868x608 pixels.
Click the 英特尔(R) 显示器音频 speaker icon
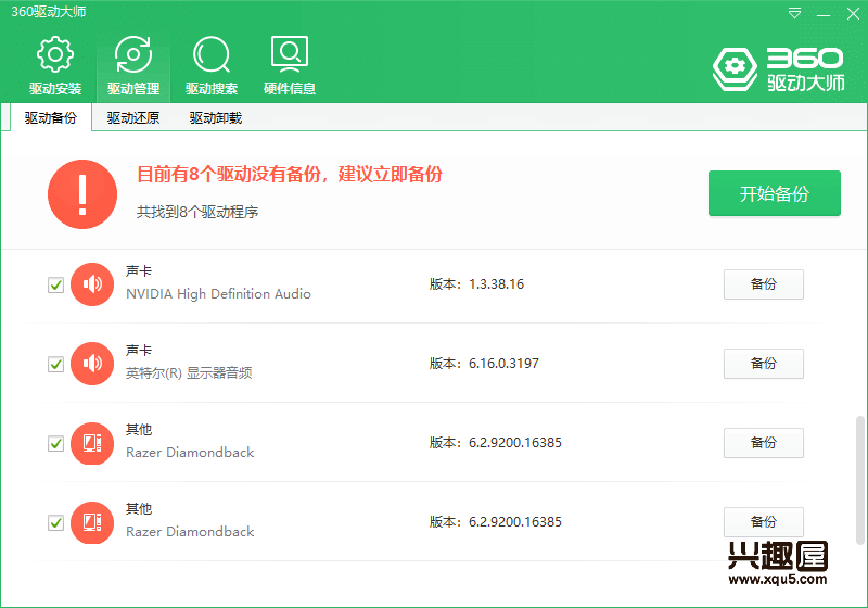click(x=92, y=363)
